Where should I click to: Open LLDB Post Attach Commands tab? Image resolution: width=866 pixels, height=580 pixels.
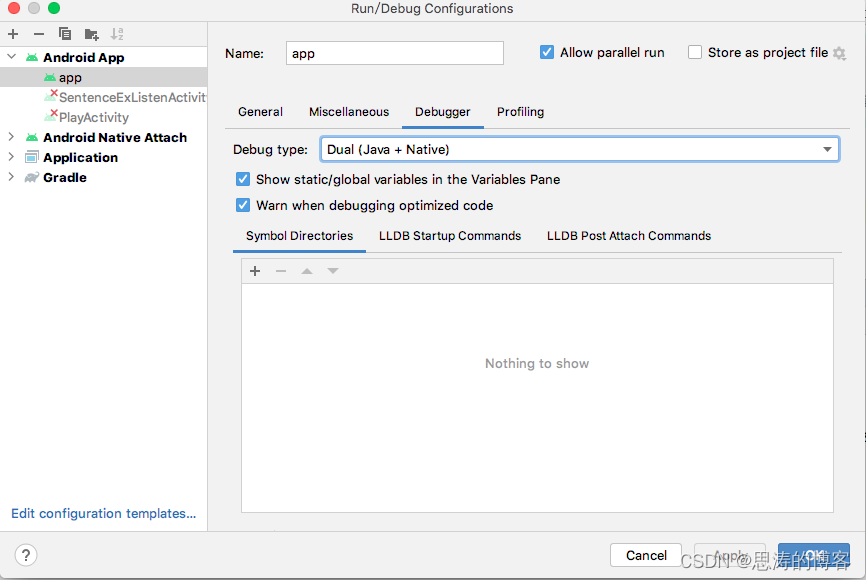click(x=629, y=236)
